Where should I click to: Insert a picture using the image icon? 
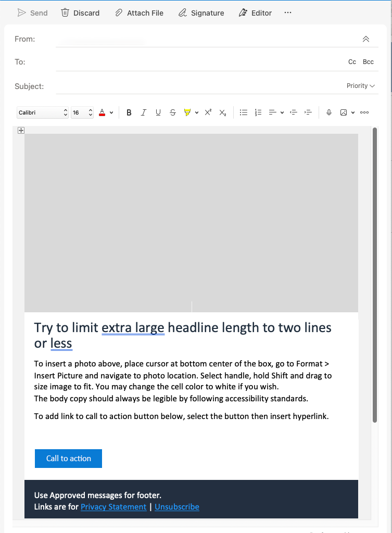point(344,112)
